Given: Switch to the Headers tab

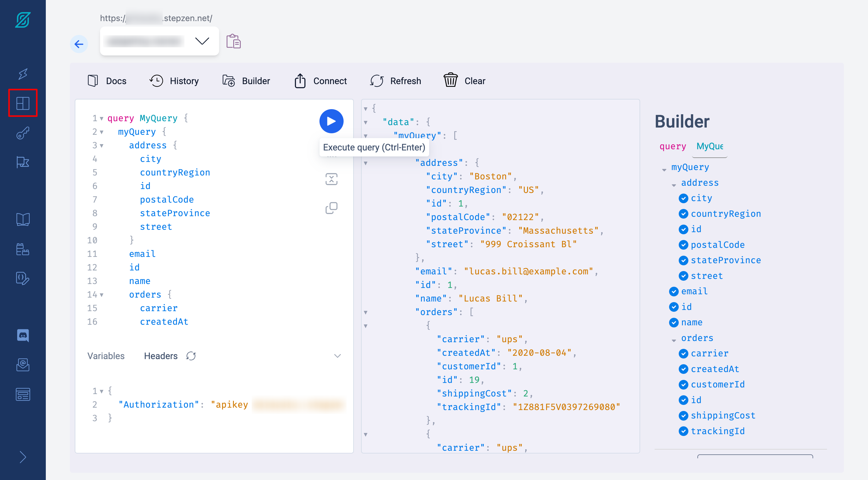Looking at the screenshot, I should point(160,356).
